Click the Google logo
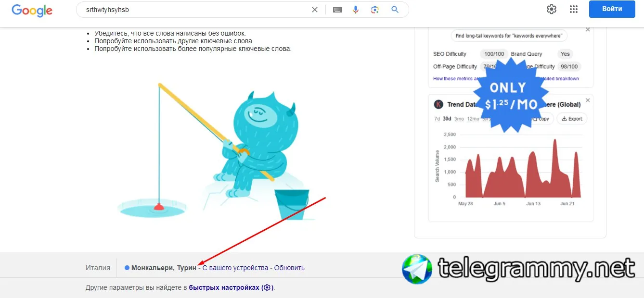This screenshot has height=298, width=644. (x=32, y=10)
